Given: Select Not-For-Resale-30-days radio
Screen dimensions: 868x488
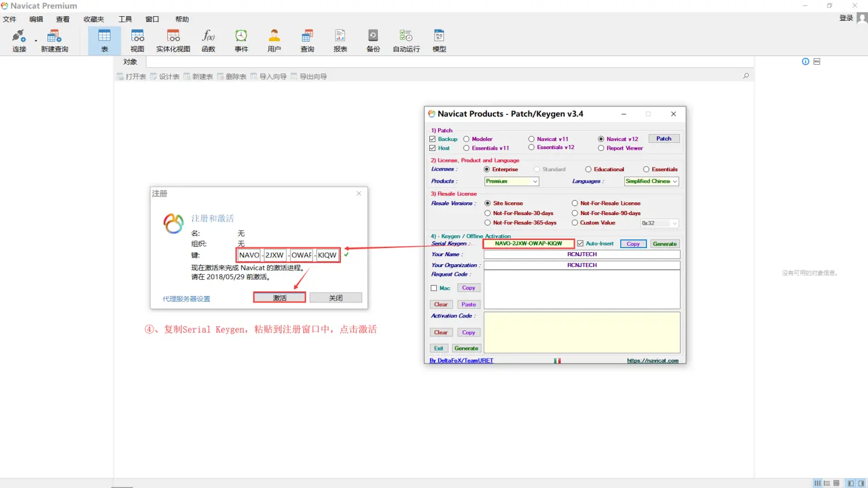Looking at the screenshot, I should (x=488, y=213).
